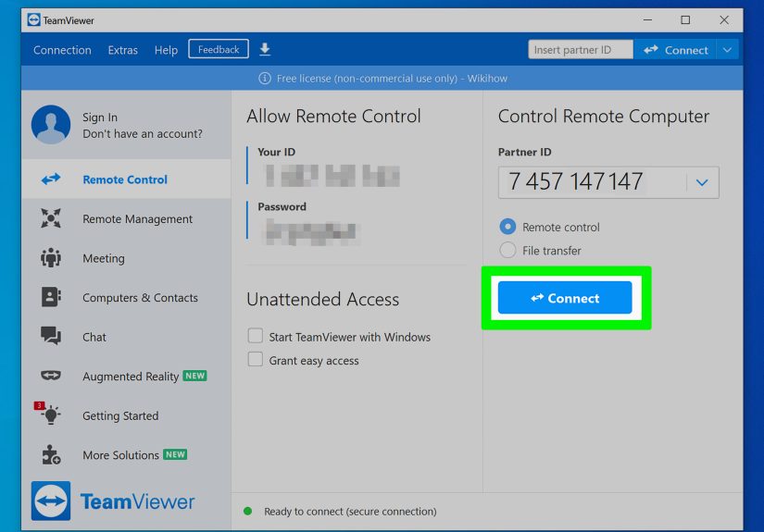Click the Feedback button
764x532 pixels.
[219, 49]
